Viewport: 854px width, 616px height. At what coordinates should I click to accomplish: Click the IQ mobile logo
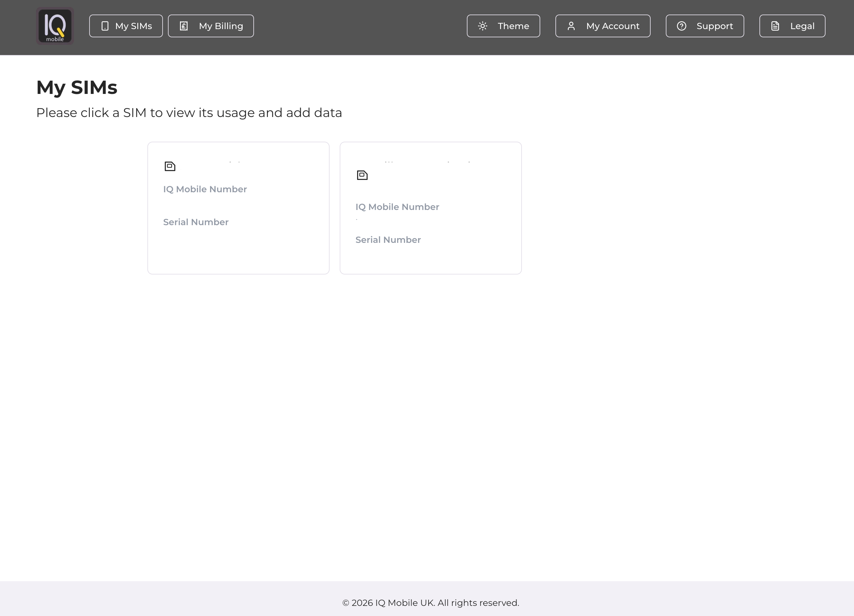click(x=55, y=26)
